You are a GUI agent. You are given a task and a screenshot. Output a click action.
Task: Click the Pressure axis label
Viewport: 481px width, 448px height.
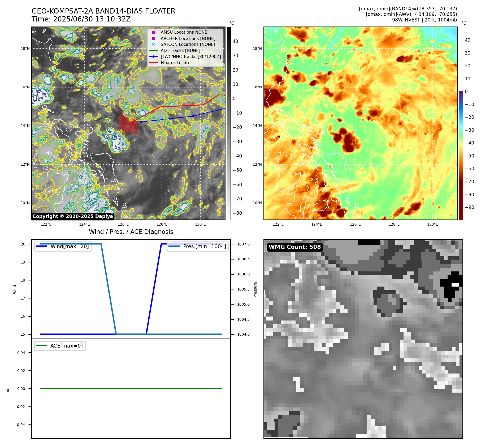click(255, 289)
